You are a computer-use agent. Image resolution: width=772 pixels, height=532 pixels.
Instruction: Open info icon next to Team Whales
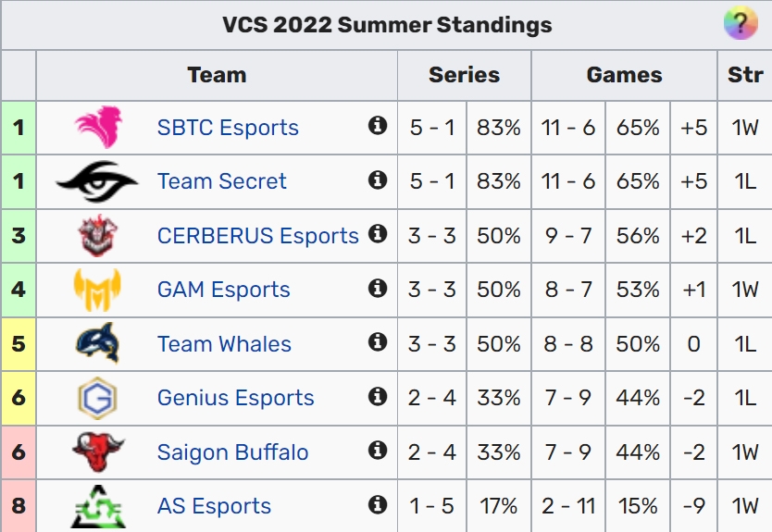(x=378, y=341)
